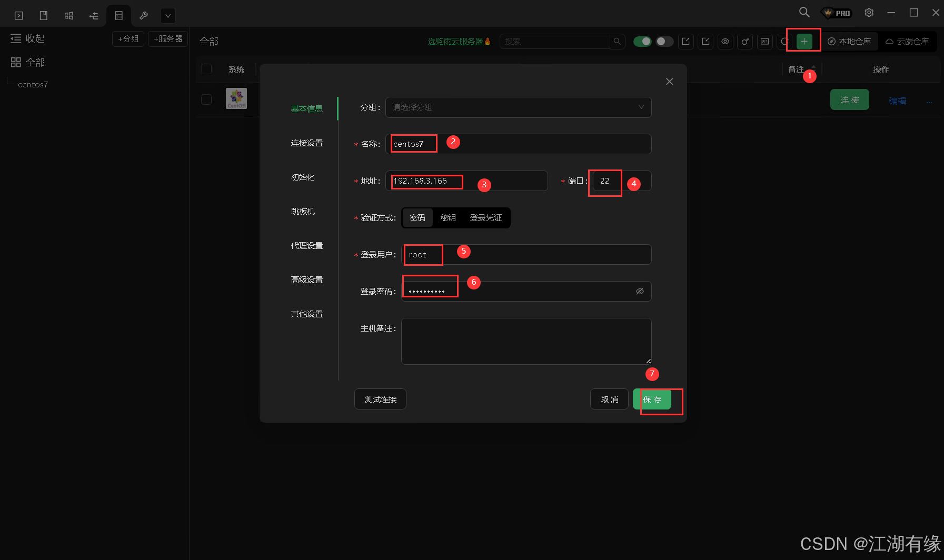The image size is (944, 560).
Task: Open the bookmark panel icon in the title bar
Action: [44, 16]
